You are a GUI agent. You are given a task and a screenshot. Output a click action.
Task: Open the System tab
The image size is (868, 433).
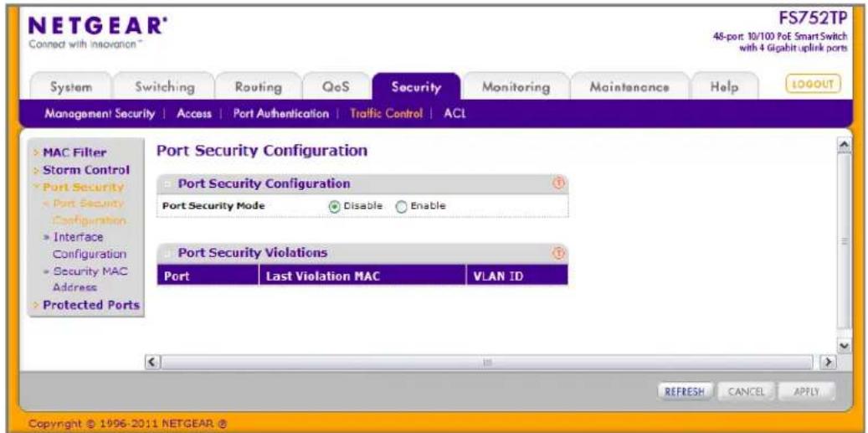click(71, 87)
